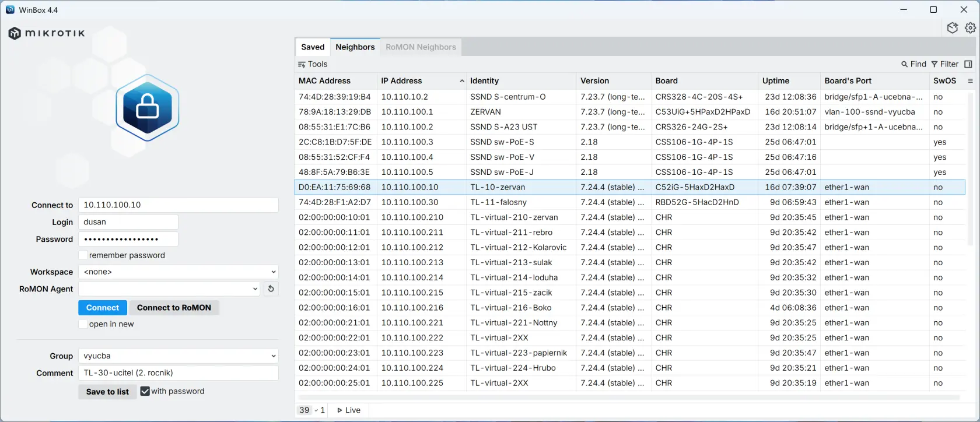Open WinBox settings gear
The width and height of the screenshot is (980, 422).
pyautogui.click(x=970, y=28)
